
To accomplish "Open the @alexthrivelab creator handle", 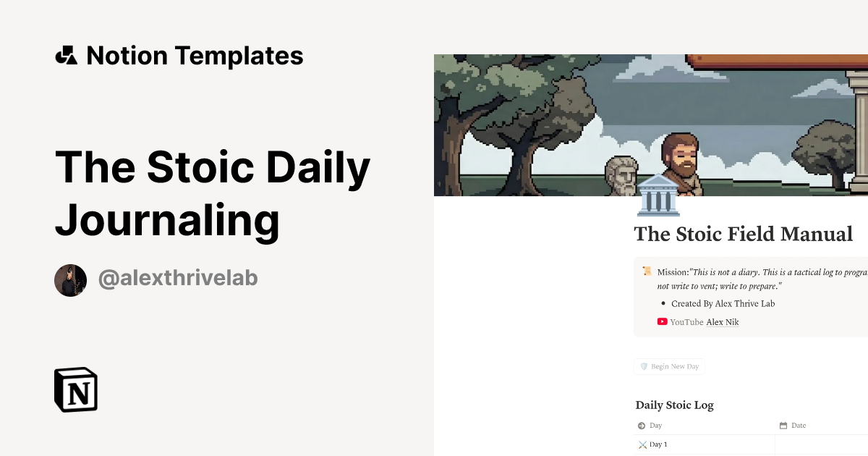I will click(178, 278).
